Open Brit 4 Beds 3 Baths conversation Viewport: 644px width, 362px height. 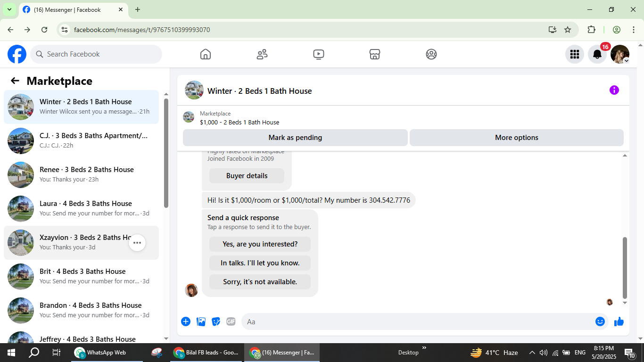(x=81, y=277)
